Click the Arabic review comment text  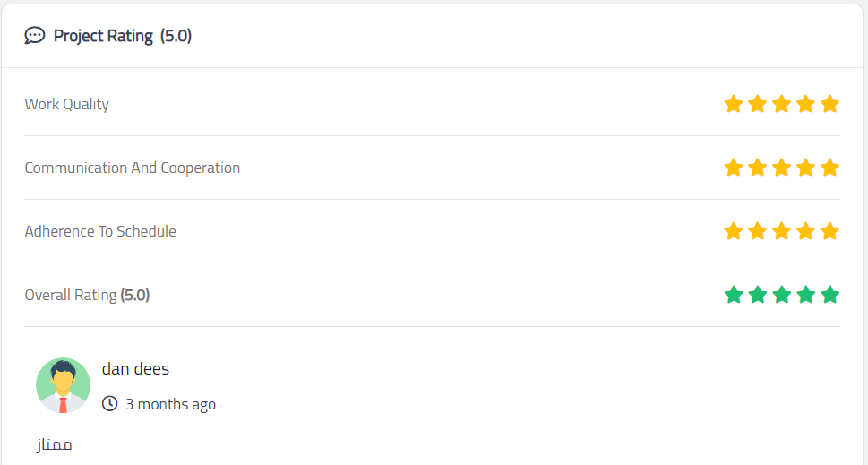tap(55, 444)
